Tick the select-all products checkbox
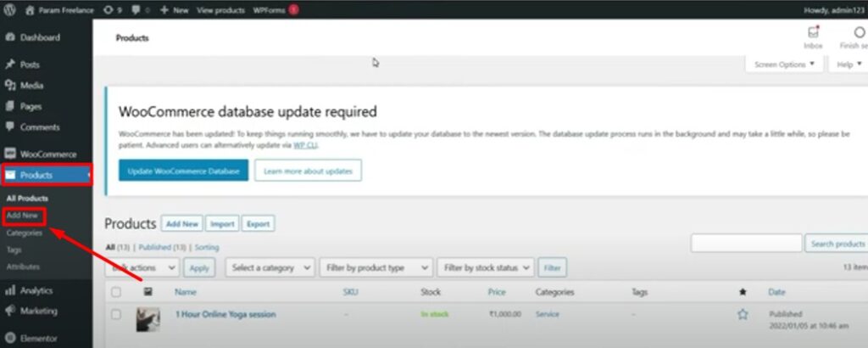This screenshot has width=868, height=348. (115, 292)
